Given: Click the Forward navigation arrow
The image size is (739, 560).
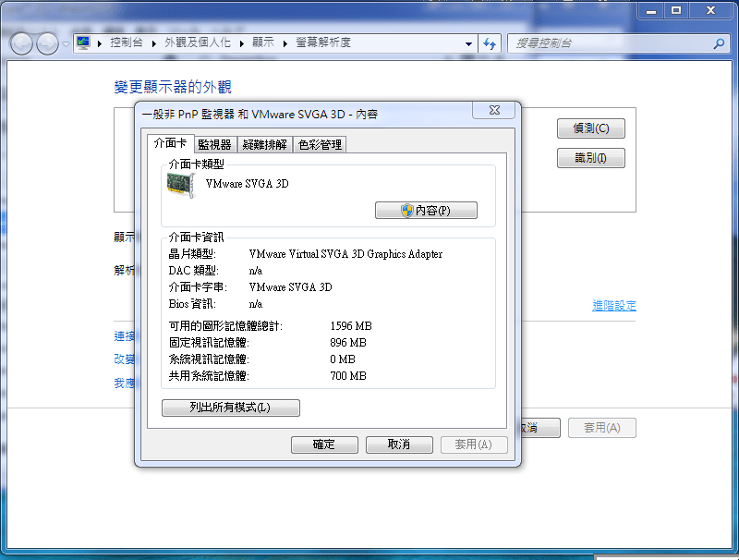Looking at the screenshot, I should coord(46,43).
